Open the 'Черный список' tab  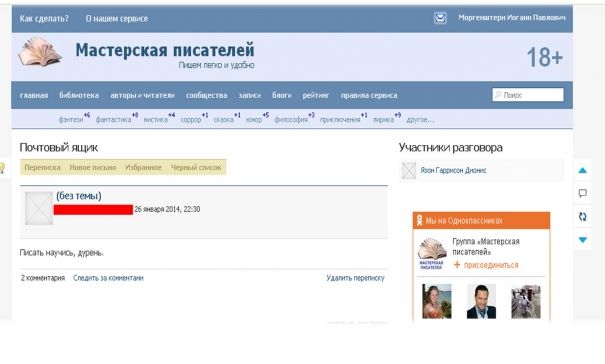pos(196,168)
